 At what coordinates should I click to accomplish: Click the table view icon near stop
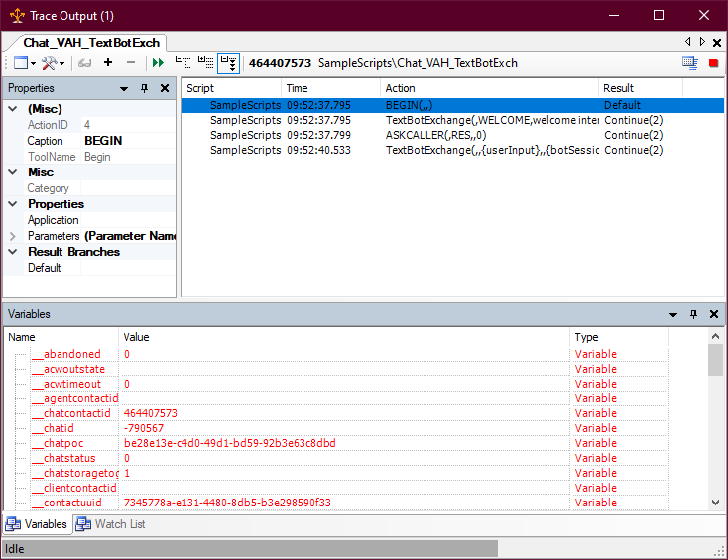(x=690, y=63)
